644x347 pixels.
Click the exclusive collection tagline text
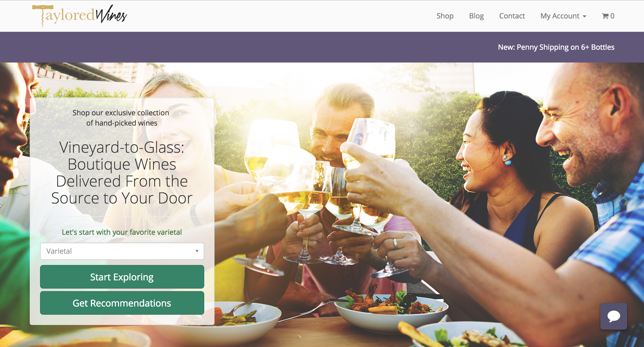pyautogui.click(x=121, y=118)
